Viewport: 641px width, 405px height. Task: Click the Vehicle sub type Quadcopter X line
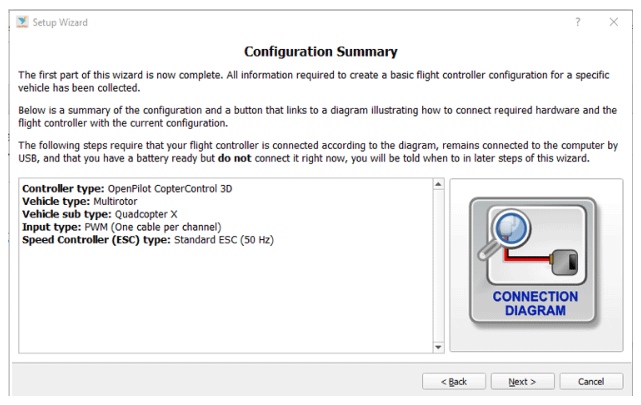coord(98,214)
